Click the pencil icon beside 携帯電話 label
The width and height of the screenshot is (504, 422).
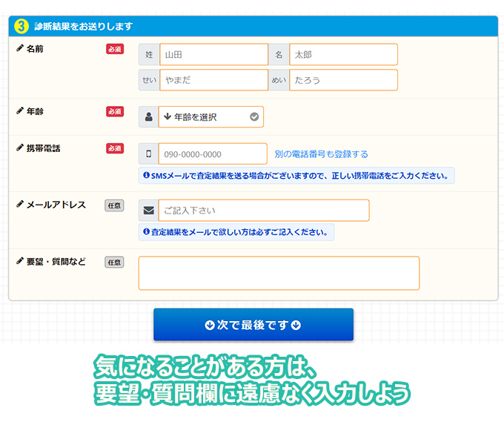click(20, 148)
